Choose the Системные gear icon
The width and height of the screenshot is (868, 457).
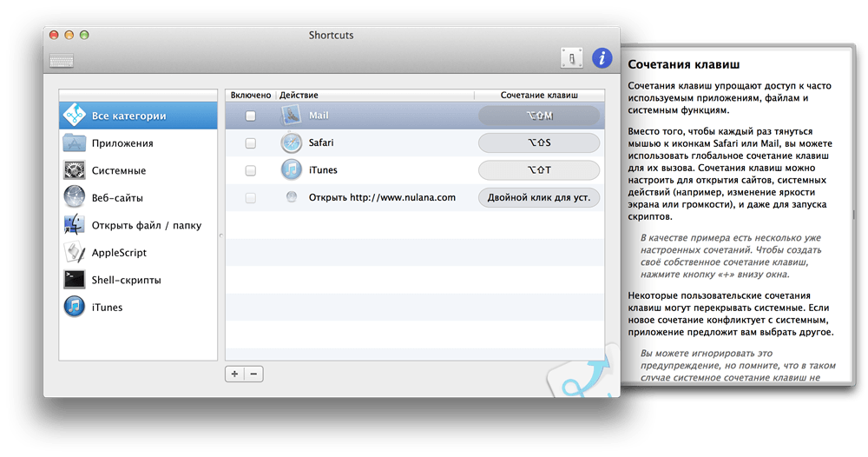tap(74, 170)
